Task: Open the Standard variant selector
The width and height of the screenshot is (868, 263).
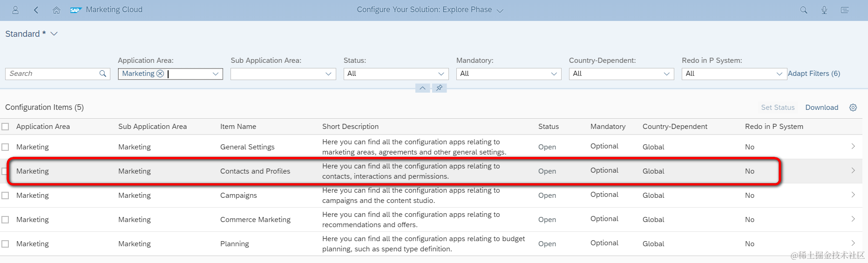Action: [x=54, y=34]
